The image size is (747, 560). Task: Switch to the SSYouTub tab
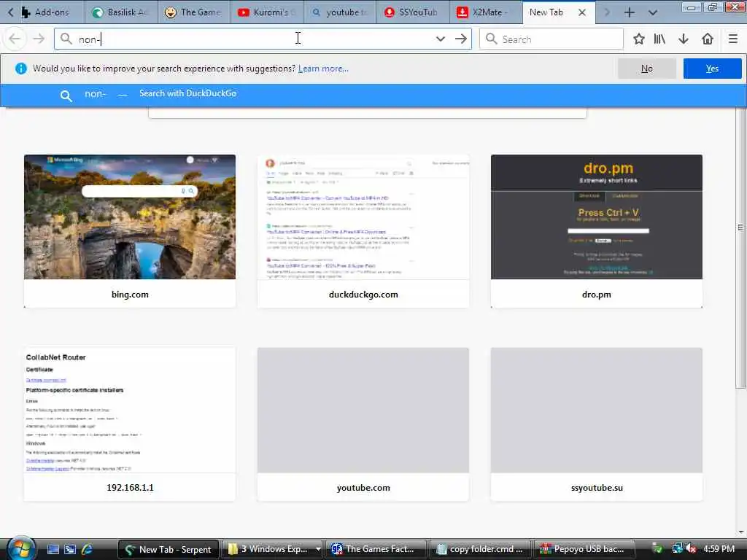[x=413, y=12]
